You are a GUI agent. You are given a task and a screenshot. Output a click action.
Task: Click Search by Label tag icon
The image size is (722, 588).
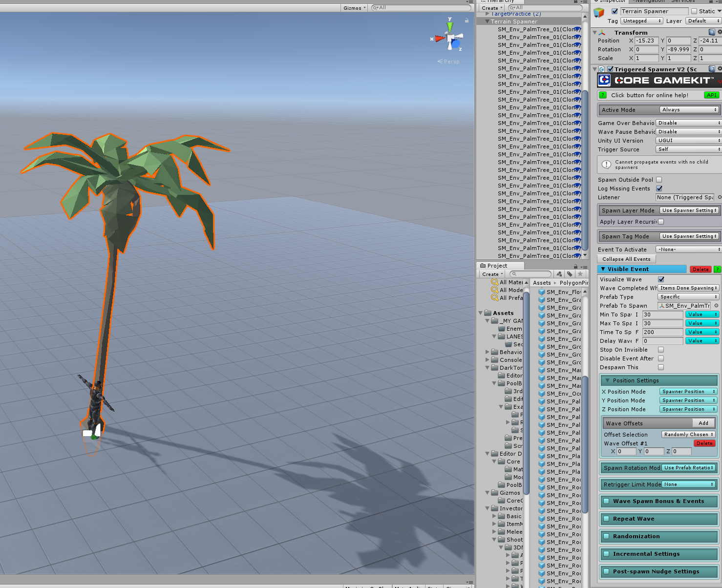click(570, 274)
